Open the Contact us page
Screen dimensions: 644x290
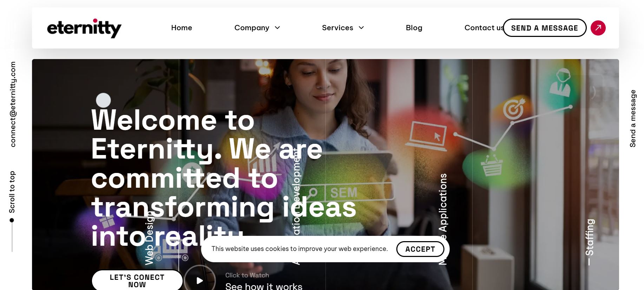point(484,28)
